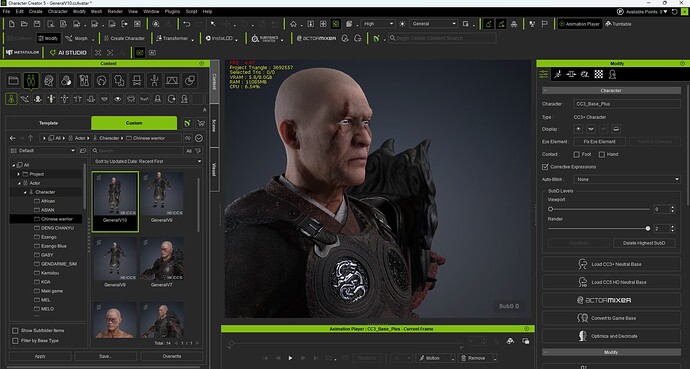Toggle the Turntable button
Viewport: 690px width, 369px height.
(x=618, y=24)
